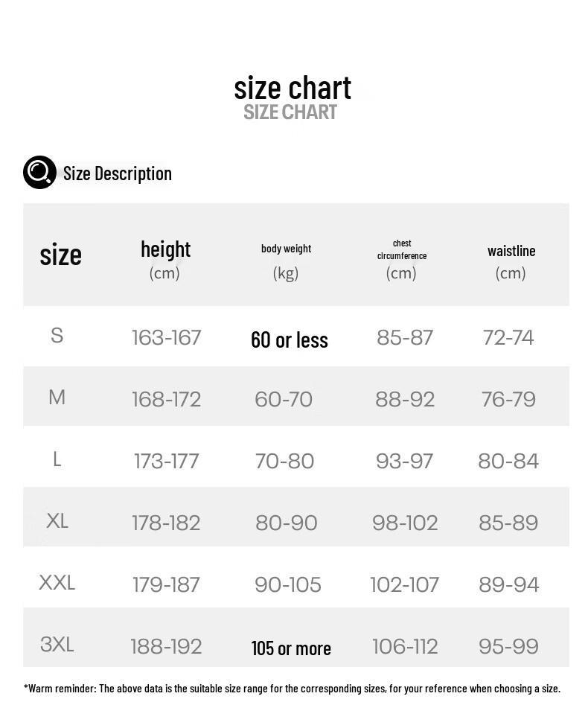Click the 98-102 chest cell
Image resolution: width=588 pixels, height=708 pixels.
pos(405,523)
